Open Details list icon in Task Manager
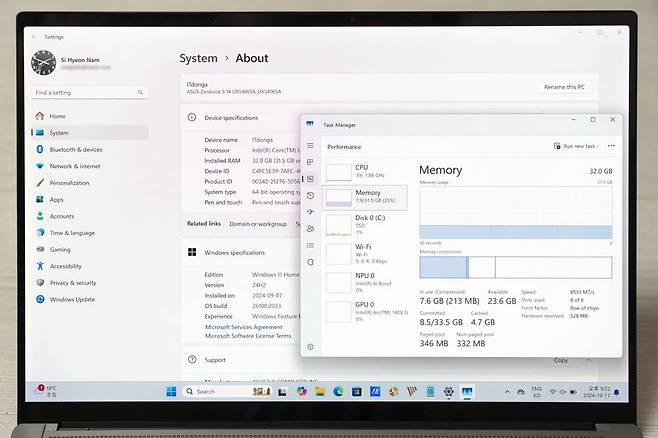 coord(310,246)
